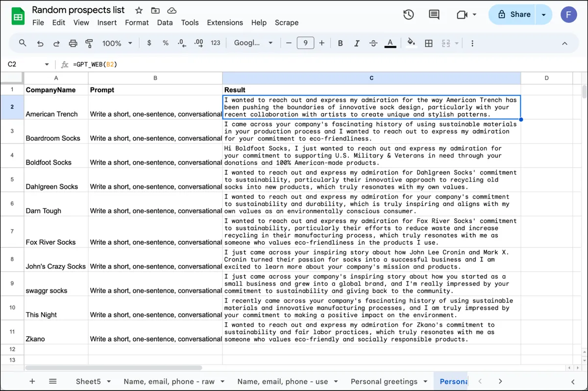The width and height of the screenshot is (588, 391).
Task: Open the File menu
Action: tap(38, 23)
